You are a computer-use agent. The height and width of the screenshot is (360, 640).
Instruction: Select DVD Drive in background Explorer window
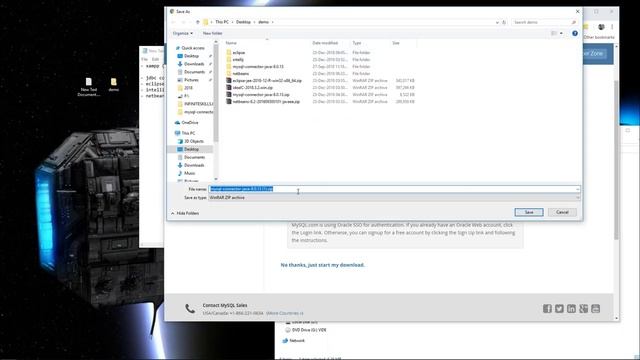tap(306, 330)
